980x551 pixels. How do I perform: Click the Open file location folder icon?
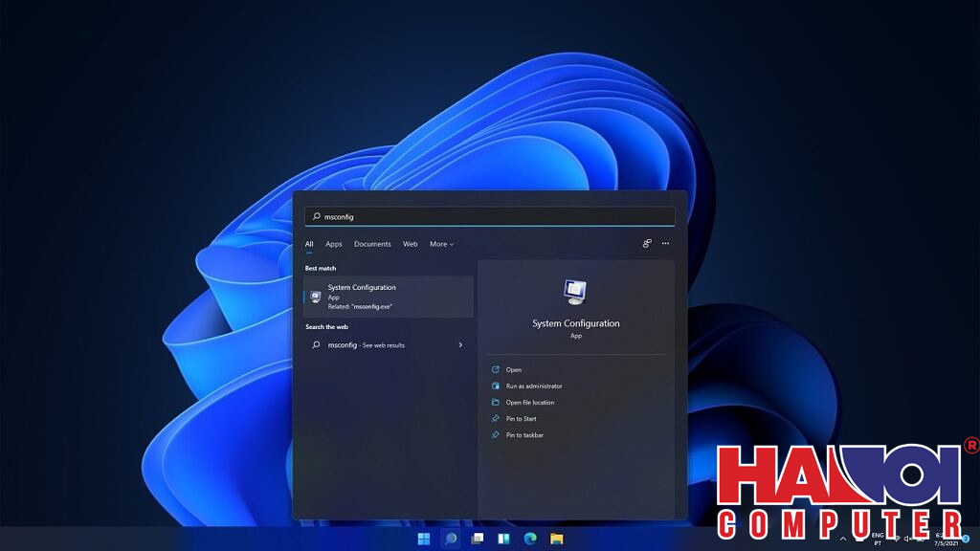[x=495, y=402]
